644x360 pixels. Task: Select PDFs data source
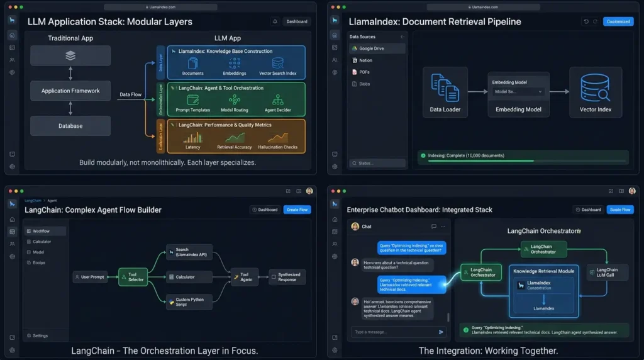377,72
